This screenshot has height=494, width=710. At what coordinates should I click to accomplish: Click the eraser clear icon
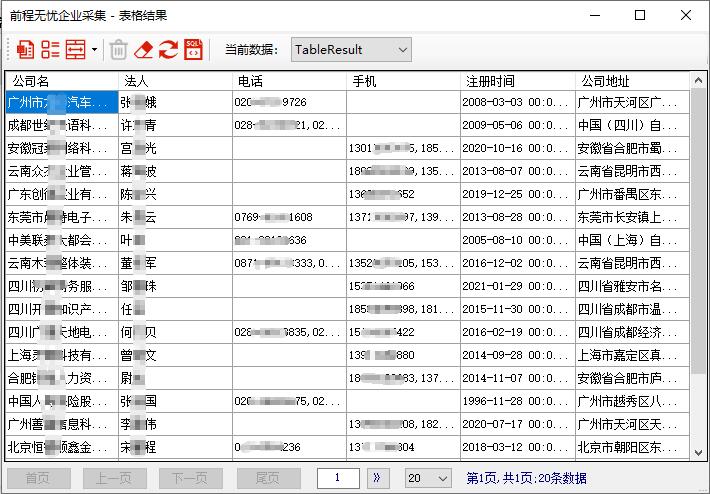click(x=144, y=49)
